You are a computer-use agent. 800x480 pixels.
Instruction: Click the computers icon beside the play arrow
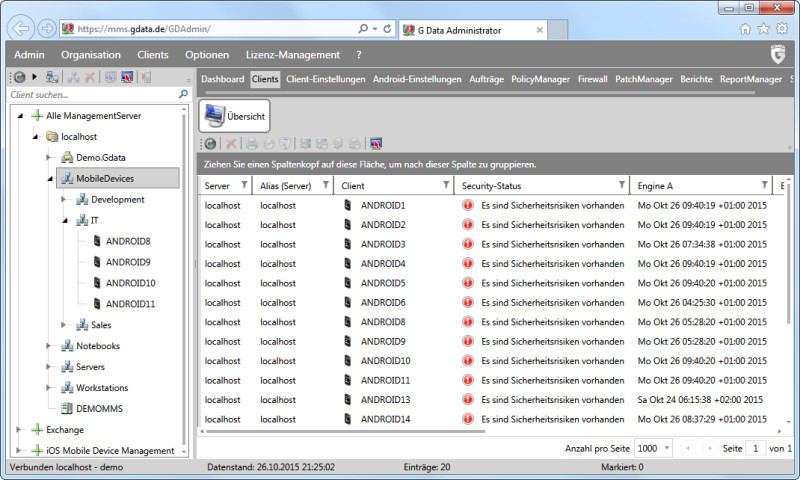52,77
